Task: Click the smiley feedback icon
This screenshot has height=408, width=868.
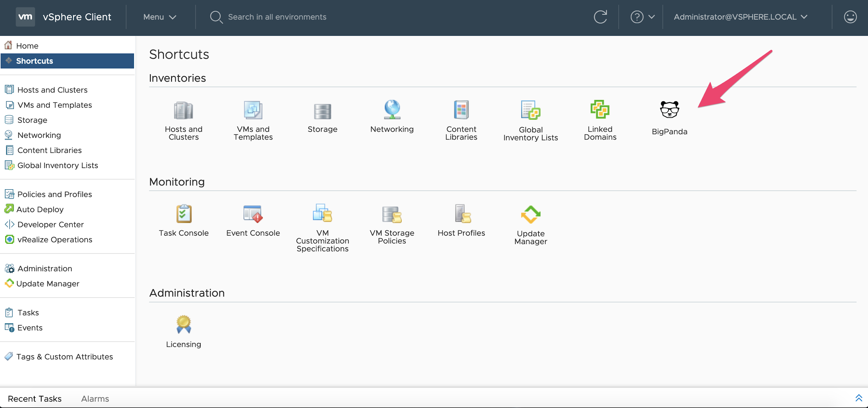Action: point(850,17)
